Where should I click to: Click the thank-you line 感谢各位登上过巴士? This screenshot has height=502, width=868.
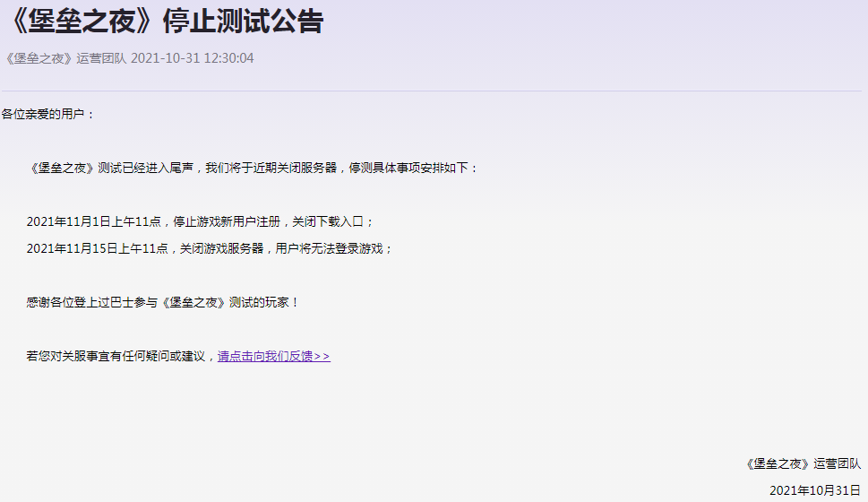[x=163, y=302]
